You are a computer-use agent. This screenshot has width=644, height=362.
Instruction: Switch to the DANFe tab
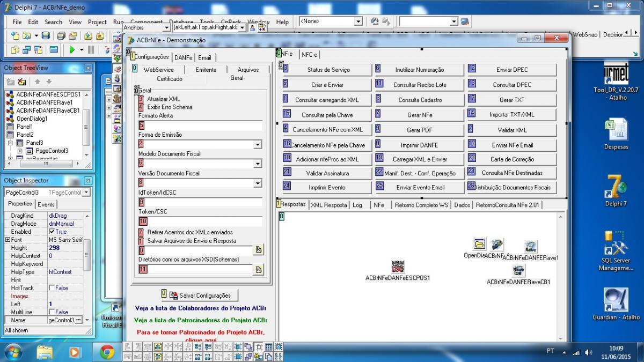184,57
